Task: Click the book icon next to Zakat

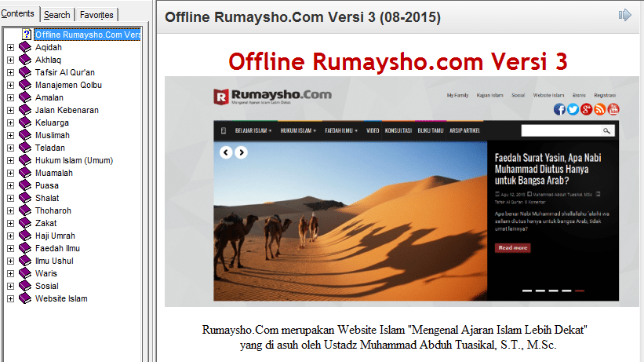Action: [25, 223]
